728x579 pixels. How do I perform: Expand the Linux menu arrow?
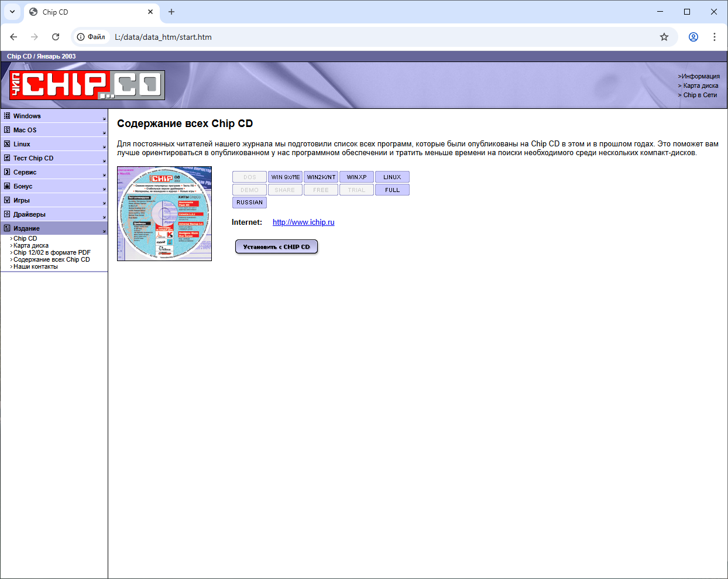(x=104, y=146)
